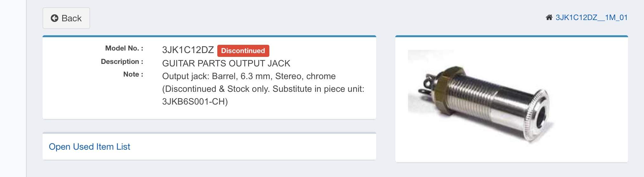
Task: Click blank area of the Used Item List panel
Action: (254, 146)
